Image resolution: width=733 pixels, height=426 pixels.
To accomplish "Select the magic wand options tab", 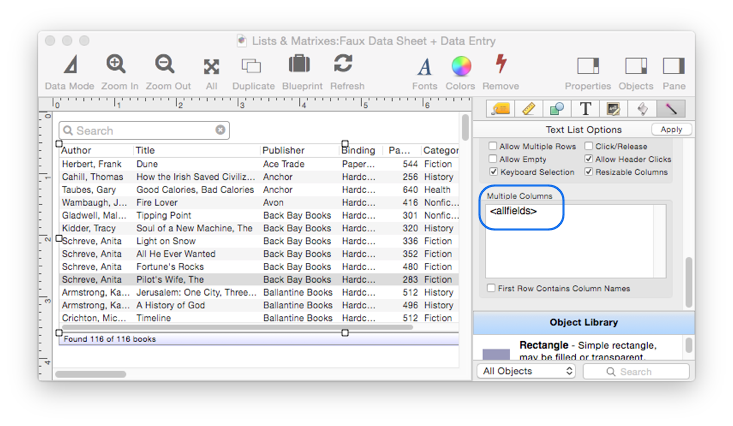I will pos(671,109).
